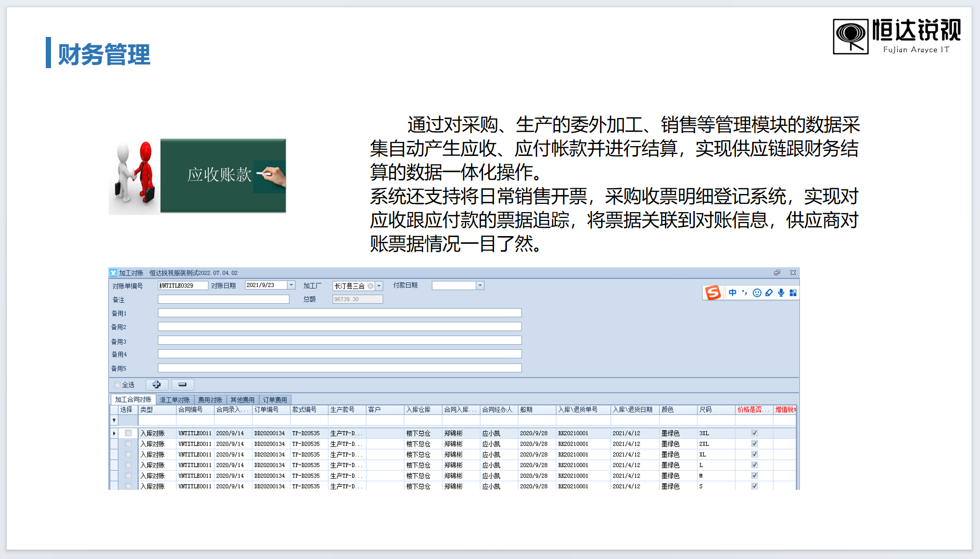Open the 对账日期 date dropdown

click(x=291, y=285)
